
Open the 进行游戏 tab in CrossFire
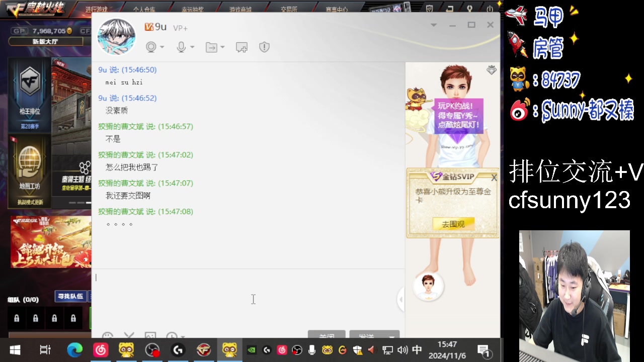(x=97, y=9)
